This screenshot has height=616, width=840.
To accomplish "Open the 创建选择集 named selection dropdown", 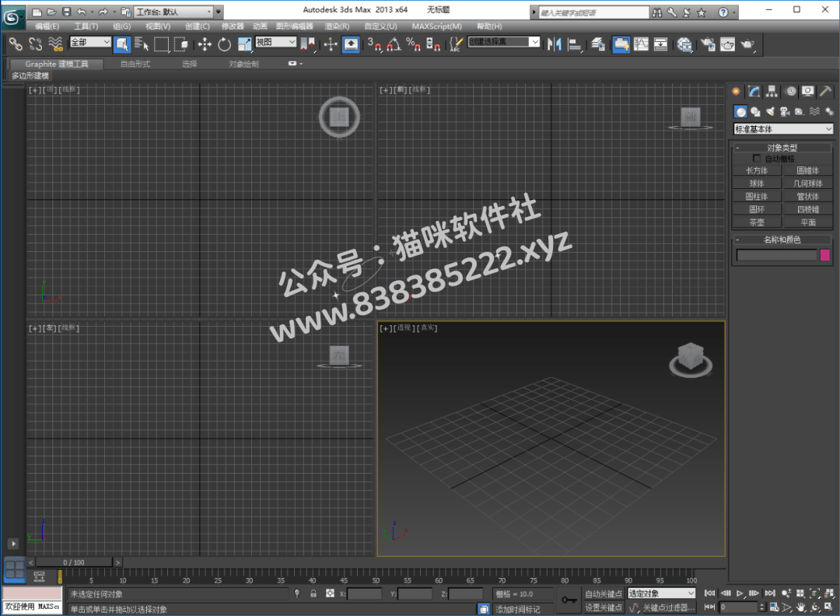I will [503, 42].
